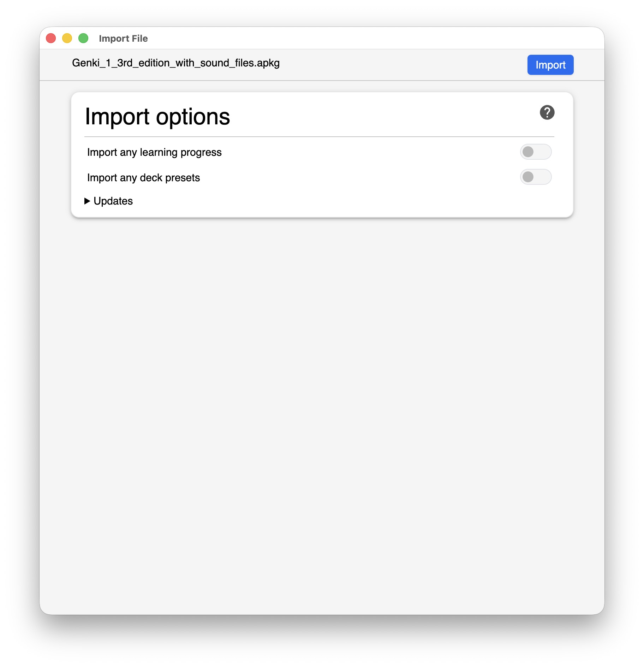This screenshot has height=667, width=644.
Task: Enable Import any deck presets switch
Action: (x=536, y=177)
